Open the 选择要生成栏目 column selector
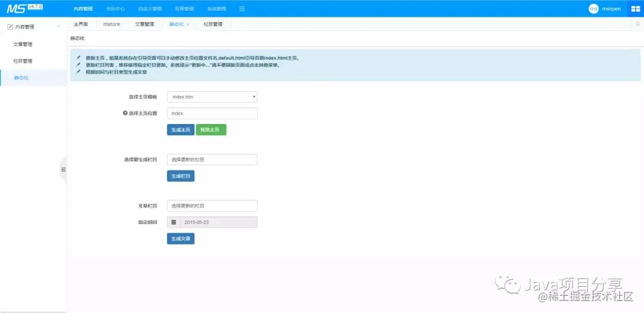This screenshot has height=313, width=644. 212,159
